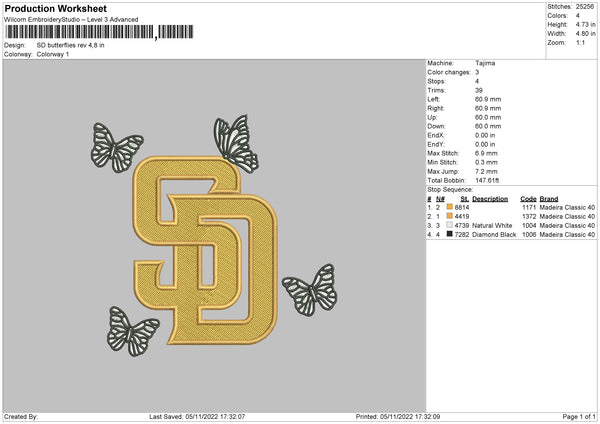Click the "Diamond Black" description
Image resolution: width=600 pixels, height=424 pixels.
click(x=494, y=234)
